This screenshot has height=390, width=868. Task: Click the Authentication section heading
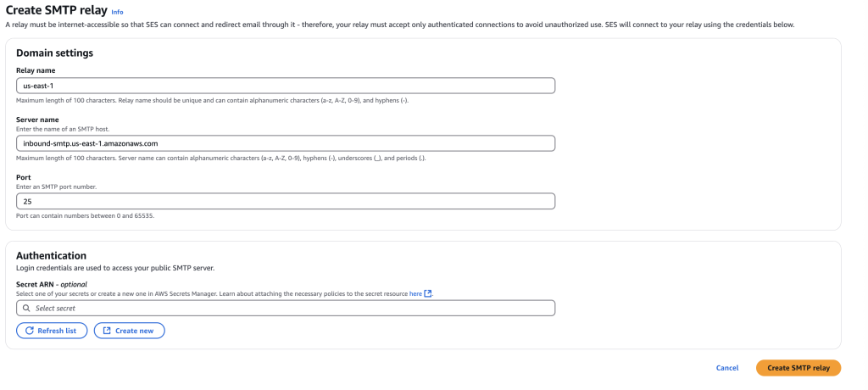point(51,255)
